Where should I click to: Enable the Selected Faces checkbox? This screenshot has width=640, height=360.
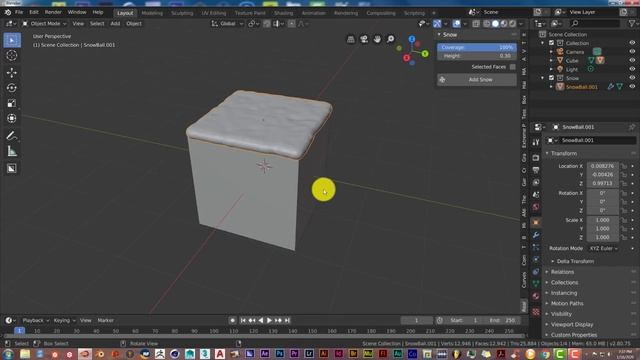pos(512,67)
